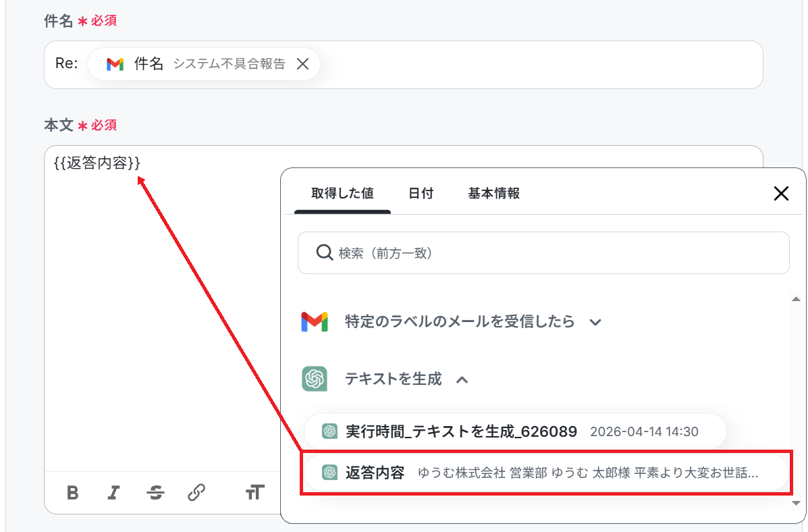The width and height of the screenshot is (808, 532).
Task: Click the Gmail icon beside 特定のラベルのメールを受信したら
Action: 315,321
